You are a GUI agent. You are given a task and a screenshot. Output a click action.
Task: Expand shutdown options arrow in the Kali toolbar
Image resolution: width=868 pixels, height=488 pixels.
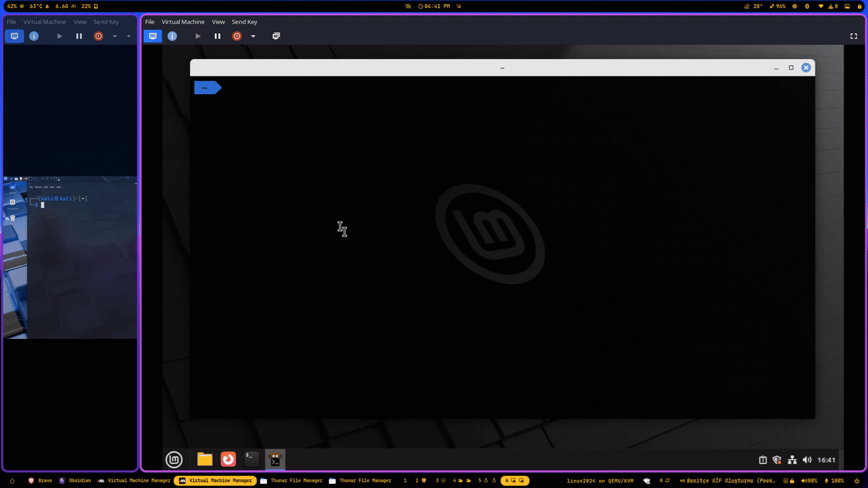[x=115, y=36]
